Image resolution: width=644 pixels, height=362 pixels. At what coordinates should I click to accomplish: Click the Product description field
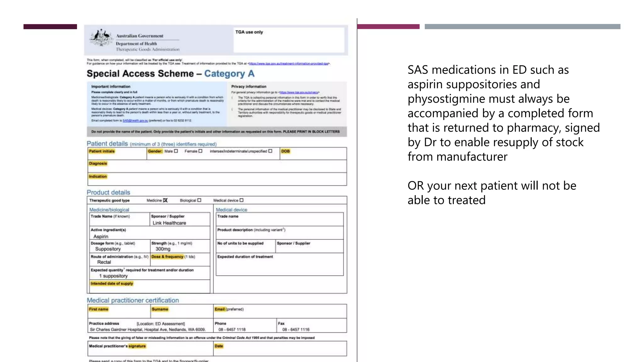[x=280, y=233]
